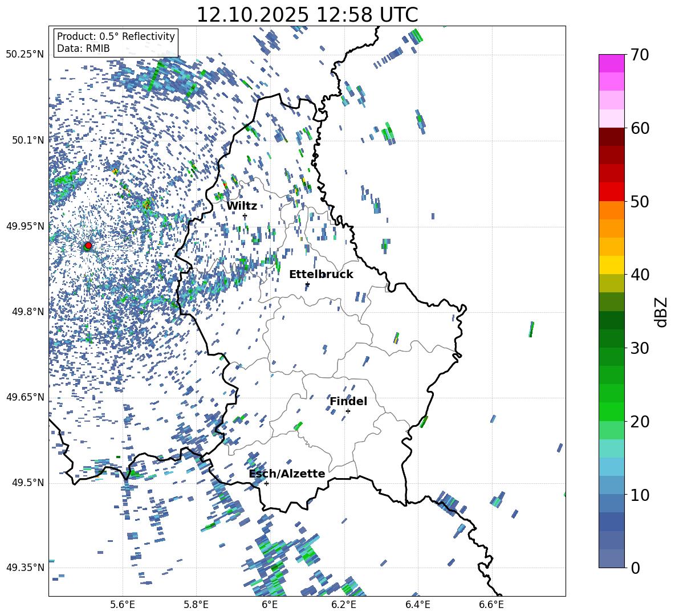Click the Esch/Alzette city label

[x=287, y=474]
